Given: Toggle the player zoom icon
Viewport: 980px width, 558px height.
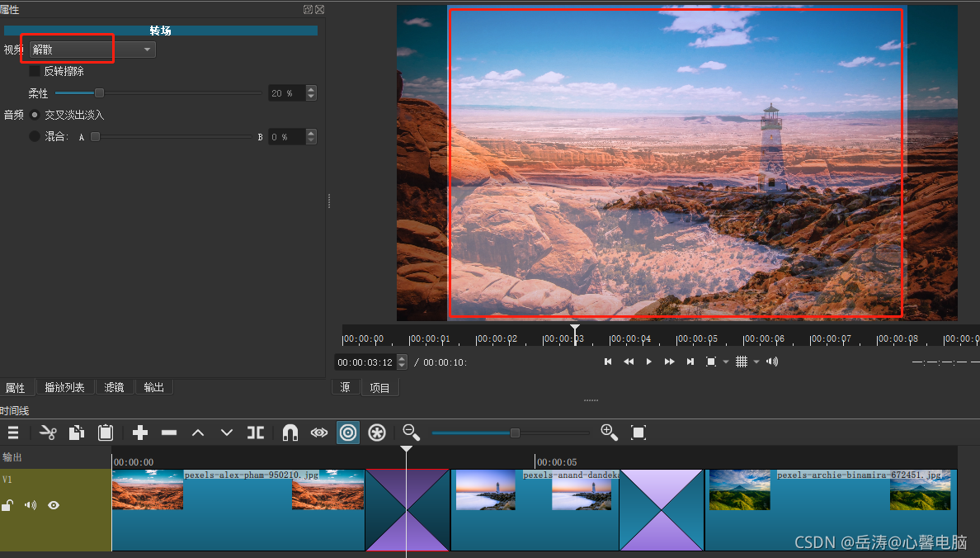Looking at the screenshot, I should tap(710, 362).
